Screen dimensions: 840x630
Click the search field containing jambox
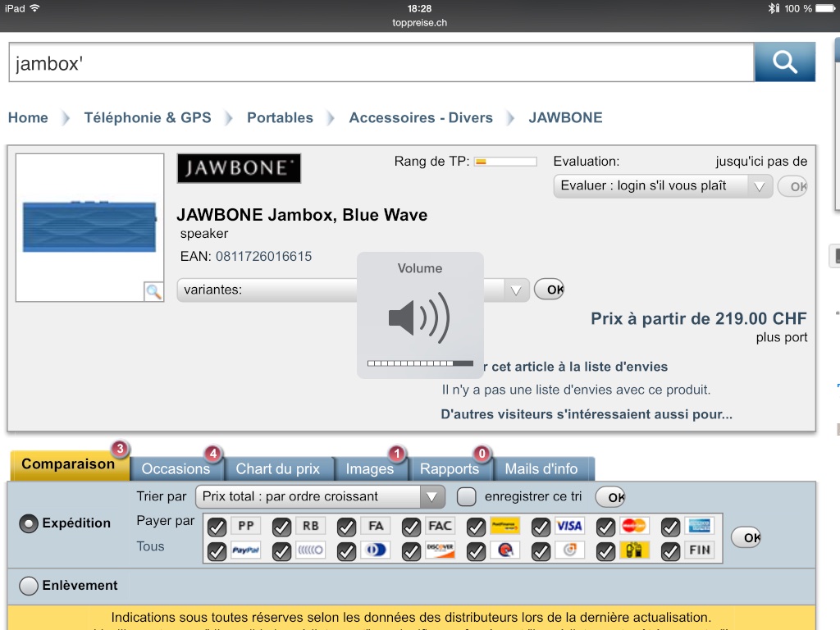(381, 63)
